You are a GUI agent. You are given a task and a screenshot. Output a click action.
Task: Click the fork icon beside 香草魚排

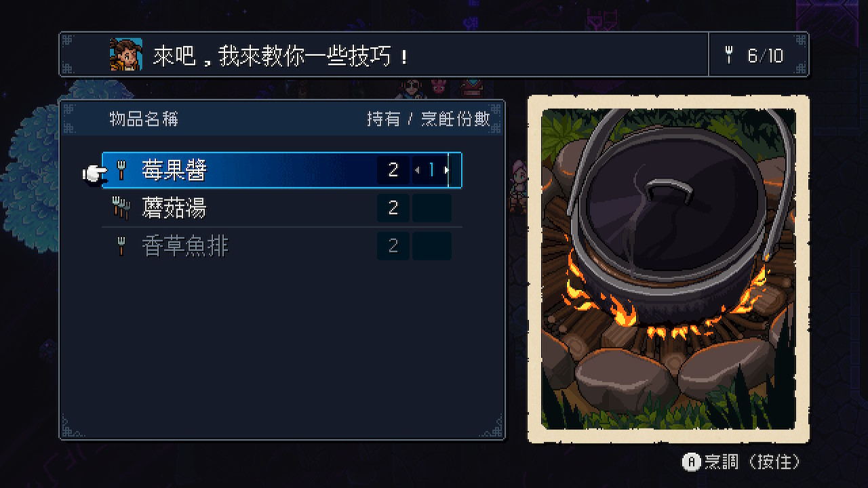click(x=122, y=246)
